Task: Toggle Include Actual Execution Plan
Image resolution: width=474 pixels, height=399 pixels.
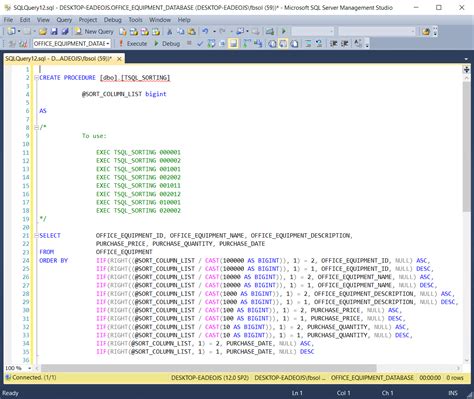Action: pos(247,44)
